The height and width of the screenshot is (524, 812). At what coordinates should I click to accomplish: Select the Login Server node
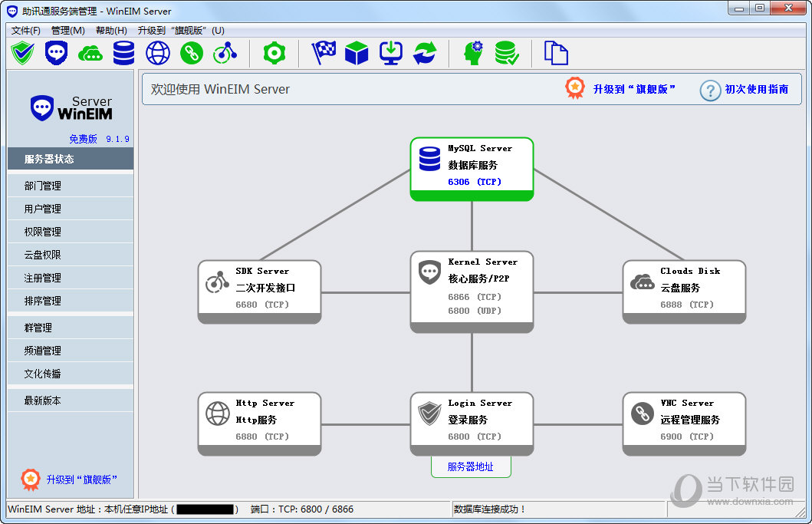tap(472, 424)
